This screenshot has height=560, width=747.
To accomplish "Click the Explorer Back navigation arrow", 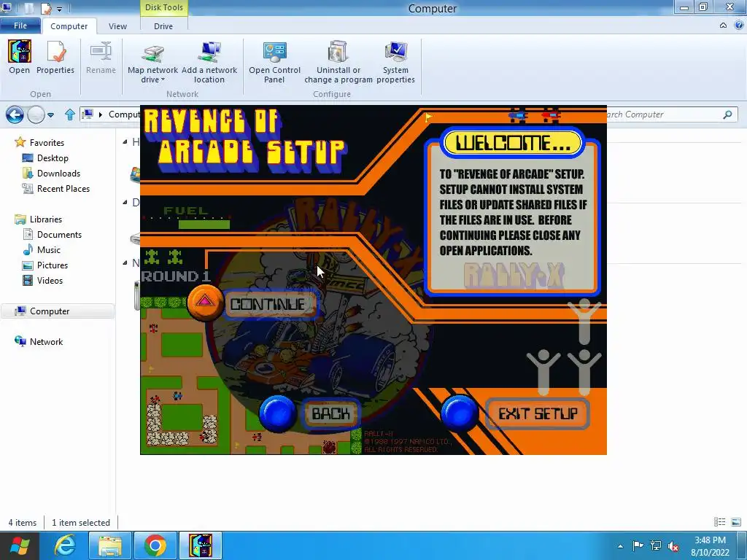I will 15,114.
